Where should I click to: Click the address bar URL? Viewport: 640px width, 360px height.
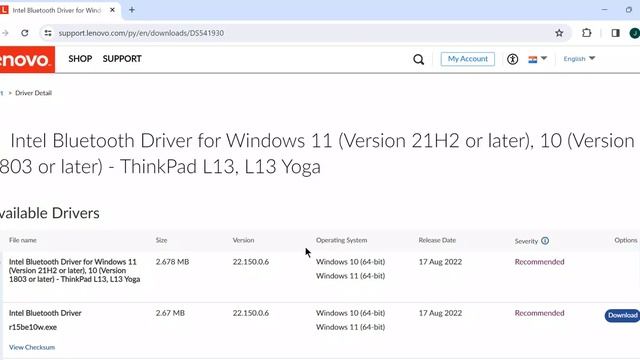[x=141, y=33]
